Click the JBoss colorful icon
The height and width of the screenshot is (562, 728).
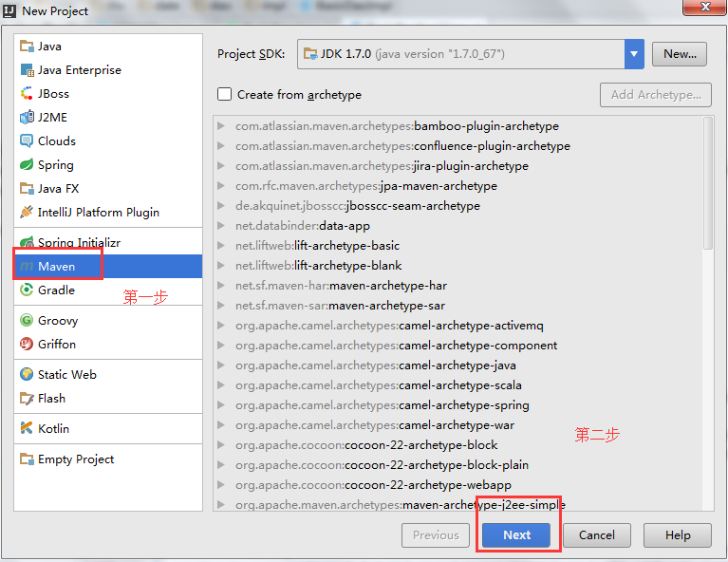(x=27, y=93)
